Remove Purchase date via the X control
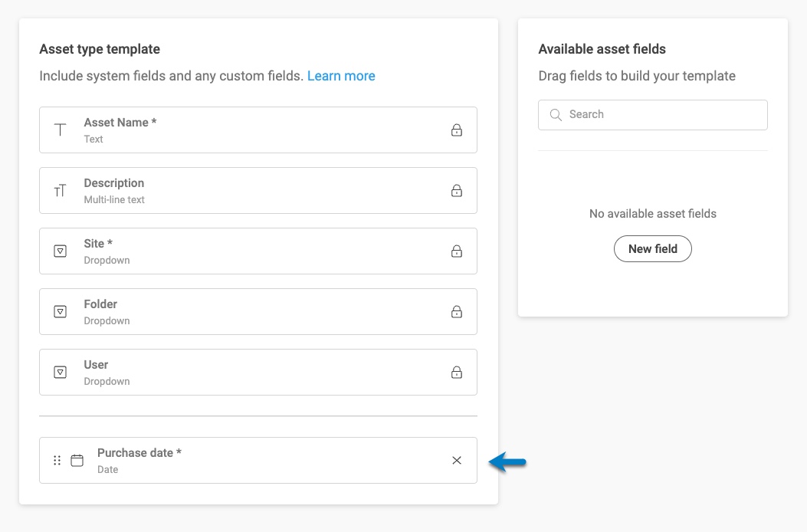Viewport: 807px width, 532px height. pos(456,460)
